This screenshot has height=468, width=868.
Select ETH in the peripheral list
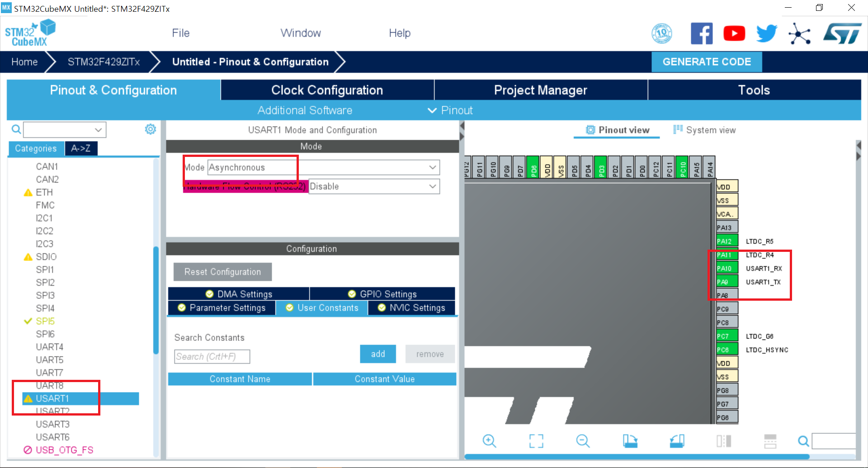44,192
